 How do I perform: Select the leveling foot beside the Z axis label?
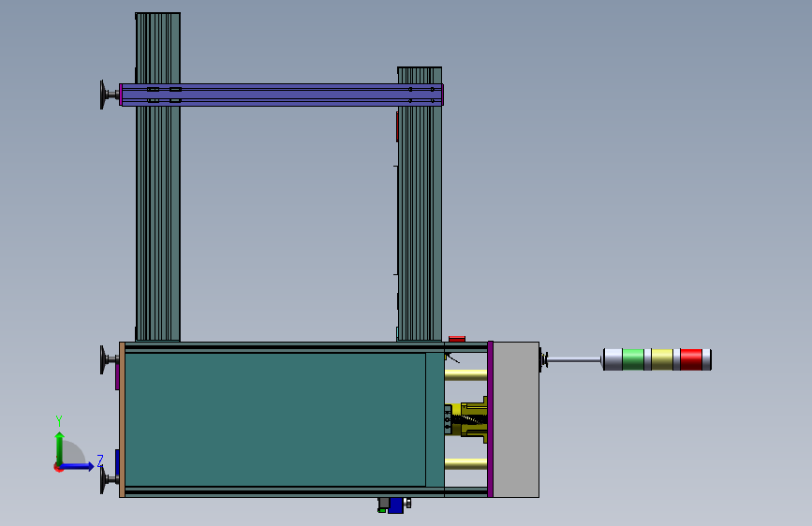[108, 480]
